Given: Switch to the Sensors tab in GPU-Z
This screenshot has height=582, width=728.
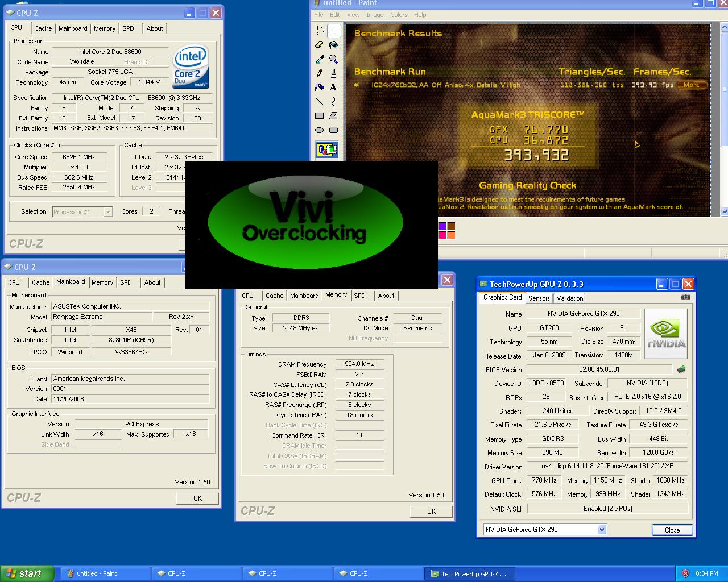Looking at the screenshot, I should point(539,298).
